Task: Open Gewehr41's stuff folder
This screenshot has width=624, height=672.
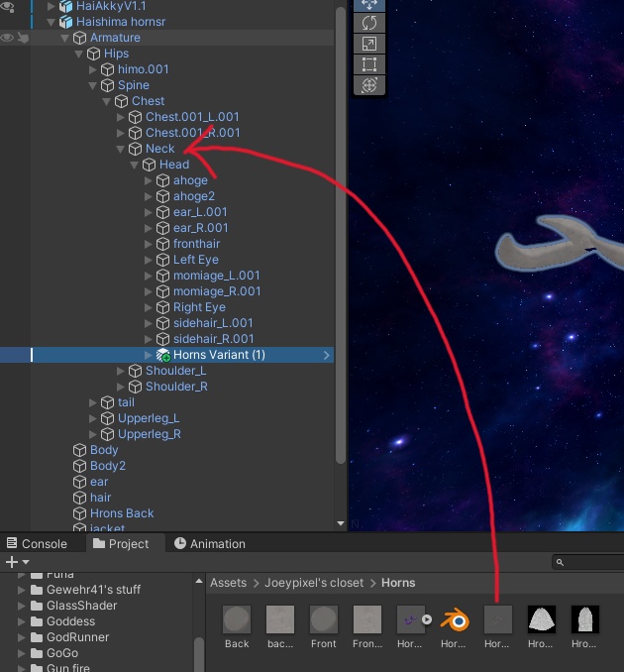Action: point(93,590)
